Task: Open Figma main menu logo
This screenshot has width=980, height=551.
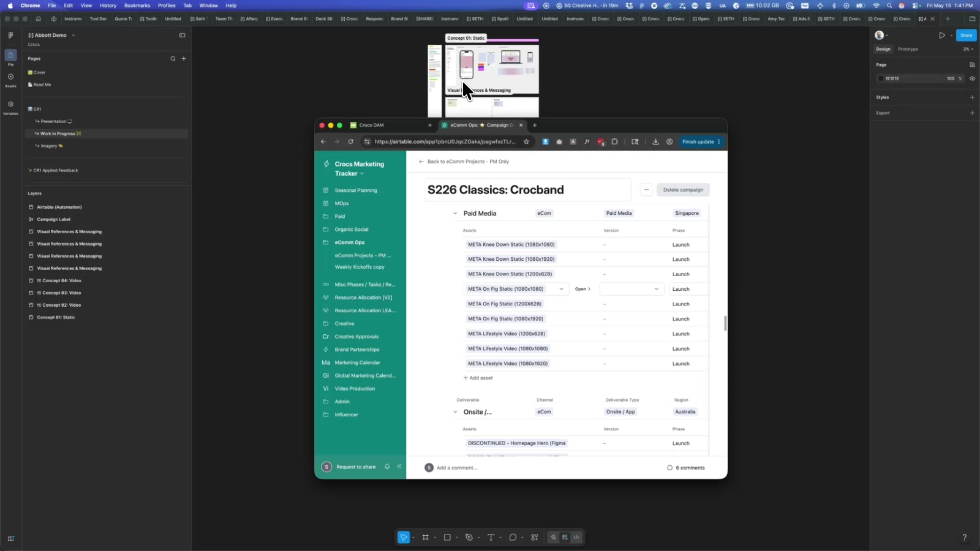Action: [10, 35]
